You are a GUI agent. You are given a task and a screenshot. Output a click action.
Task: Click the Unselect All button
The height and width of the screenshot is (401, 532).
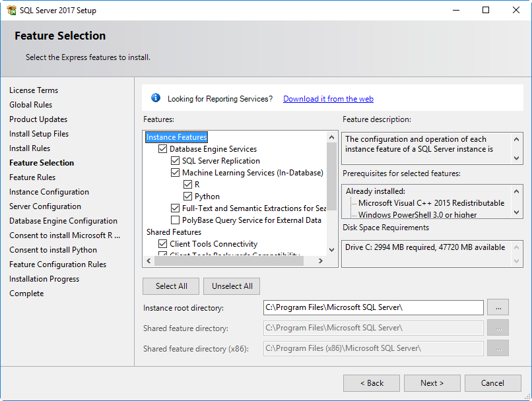(x=232, y=286)
